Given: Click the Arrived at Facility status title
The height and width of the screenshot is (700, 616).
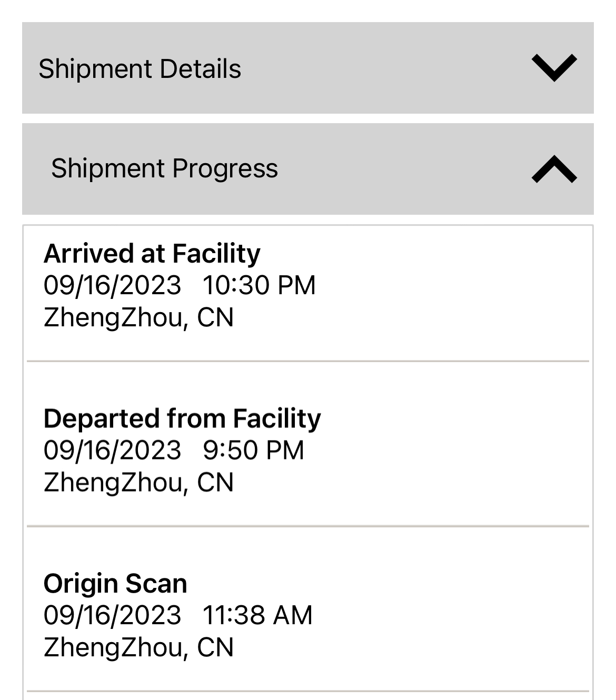Looking at the screenshot, I should point(152,254).
